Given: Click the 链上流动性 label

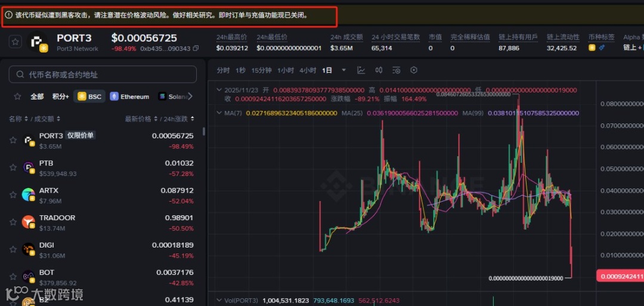Looking at the screenshot, I should tap(563, 38).
